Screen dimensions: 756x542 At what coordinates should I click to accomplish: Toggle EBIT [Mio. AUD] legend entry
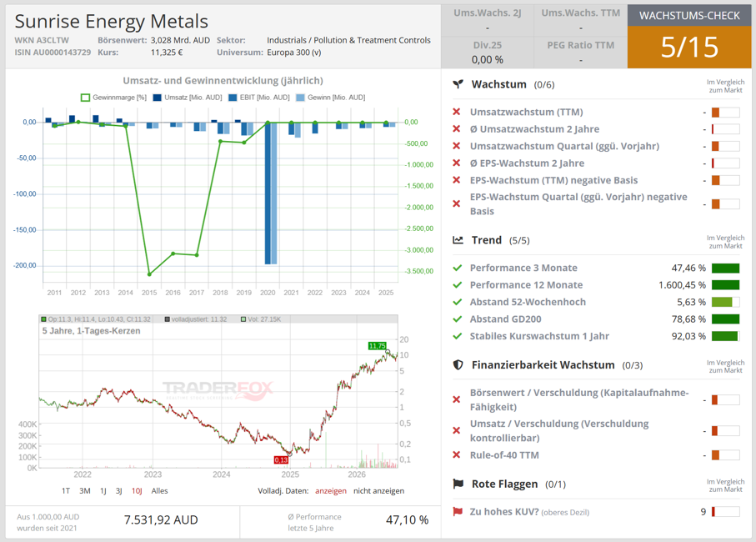point(259,98)
